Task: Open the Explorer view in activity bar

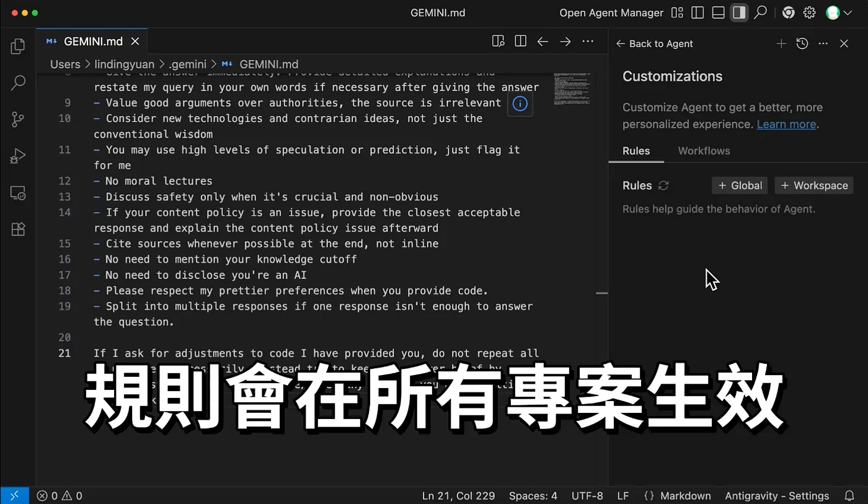Action: [18, 46]
